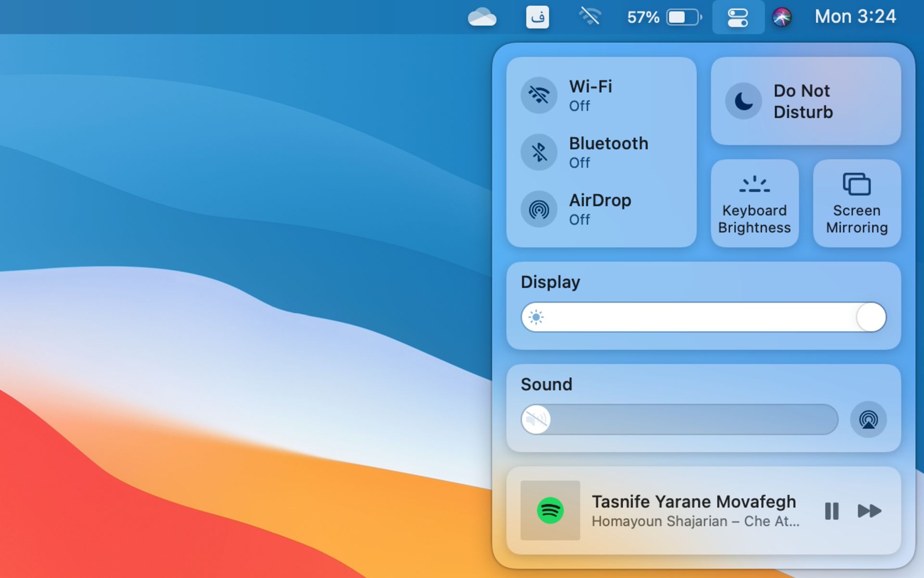Skip to next track
The height and width of the screenshot is (578, 924).
[869, 511]
